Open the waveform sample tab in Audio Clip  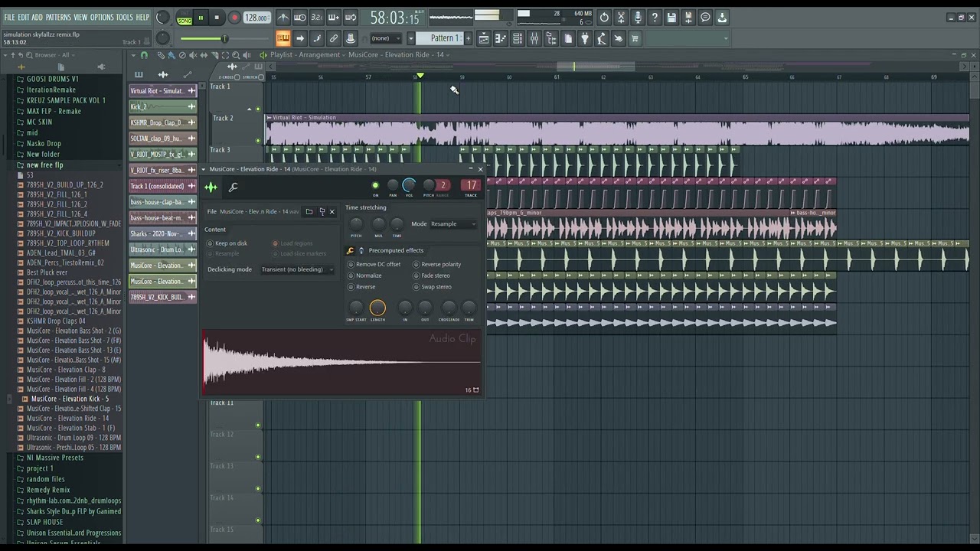(x=211, y=187)
